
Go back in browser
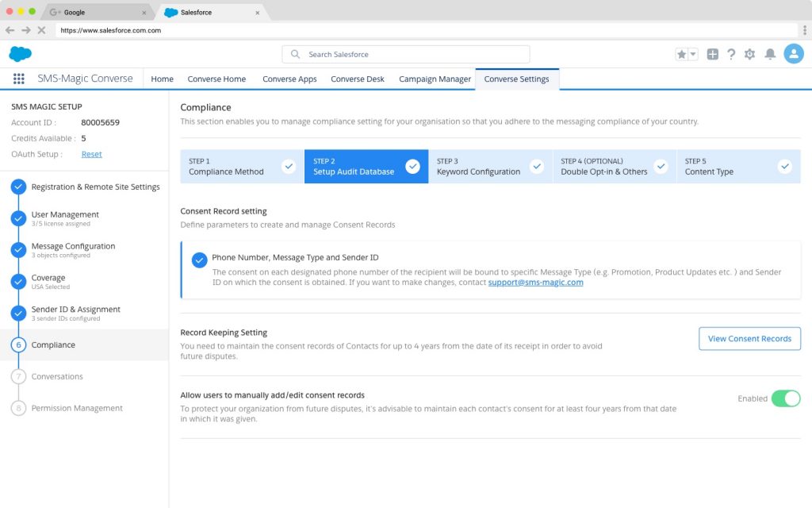point(10,30)
